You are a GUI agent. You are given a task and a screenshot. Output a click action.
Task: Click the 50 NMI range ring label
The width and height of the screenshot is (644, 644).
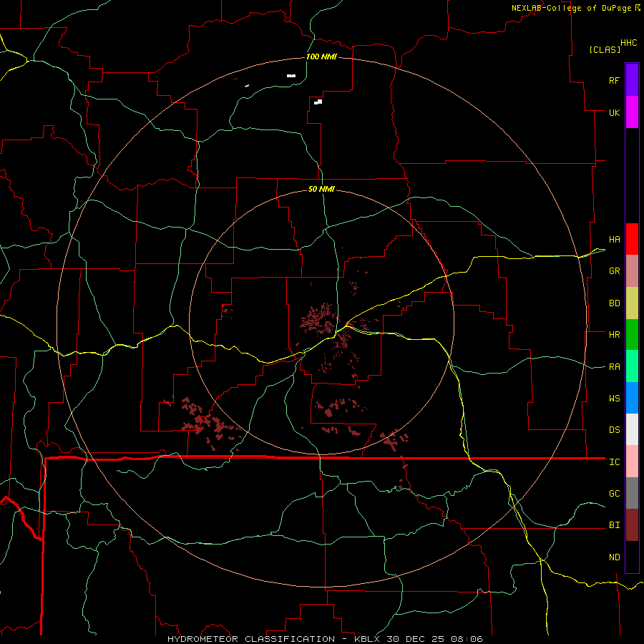pyautogui.click(x=321, y=189)
